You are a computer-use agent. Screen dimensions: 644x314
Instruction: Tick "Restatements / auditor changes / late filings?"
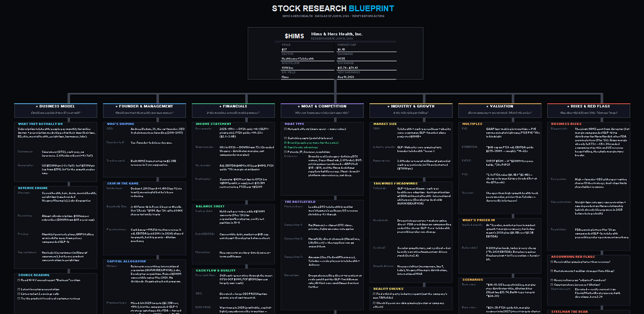coord(551,270)
